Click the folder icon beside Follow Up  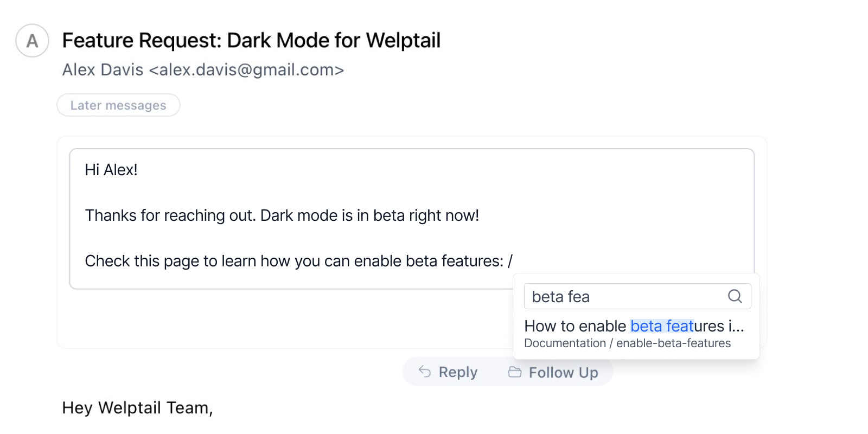[x=514, y=372]
